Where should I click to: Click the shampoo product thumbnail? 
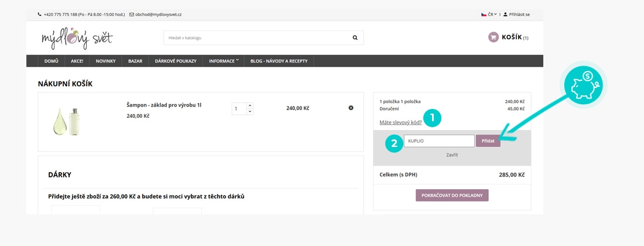66,122
